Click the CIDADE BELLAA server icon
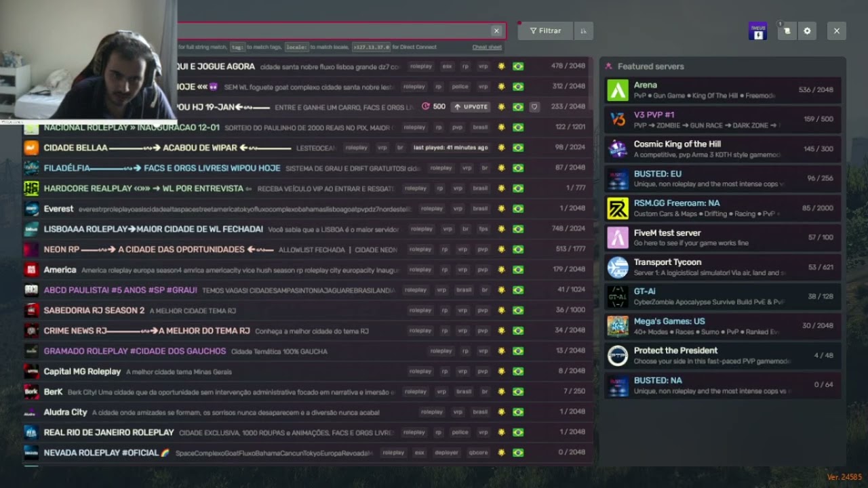 [x=31, y=148]
